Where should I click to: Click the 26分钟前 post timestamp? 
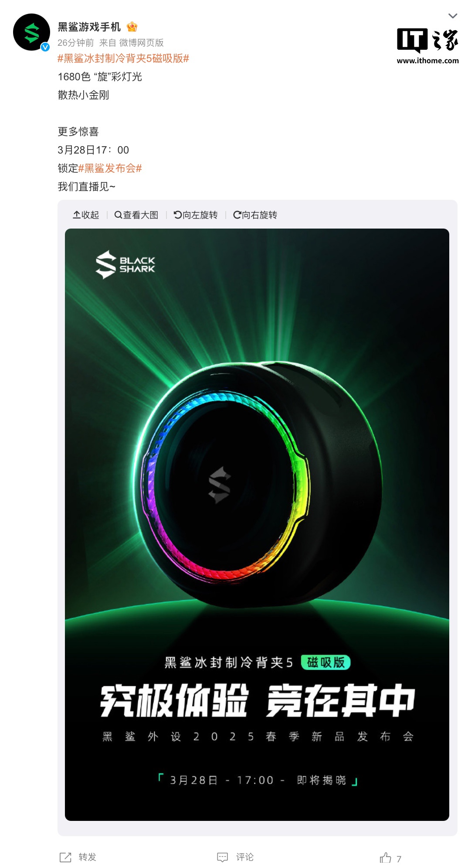coord(76,43)
